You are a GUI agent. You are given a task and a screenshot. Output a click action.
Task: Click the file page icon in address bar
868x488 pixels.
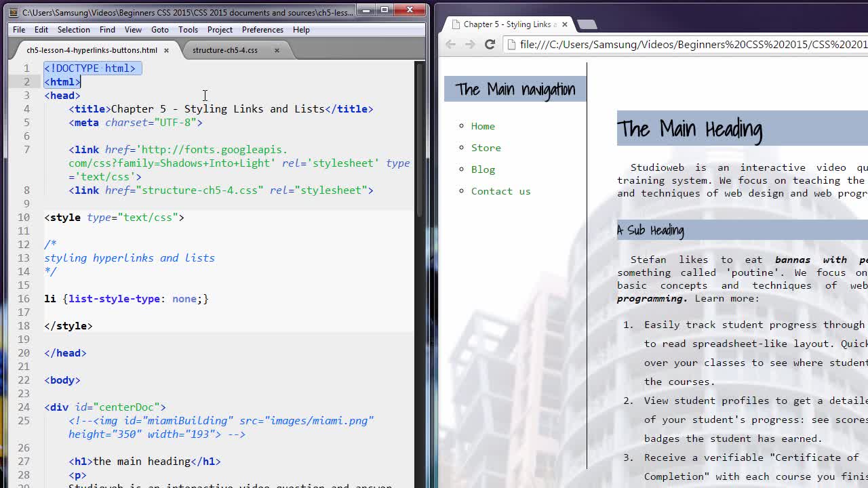click(x=511, y=45)
